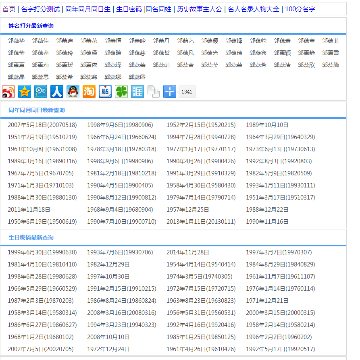Open birthday code 2008年3月16日(20080316)

point(121,313)
